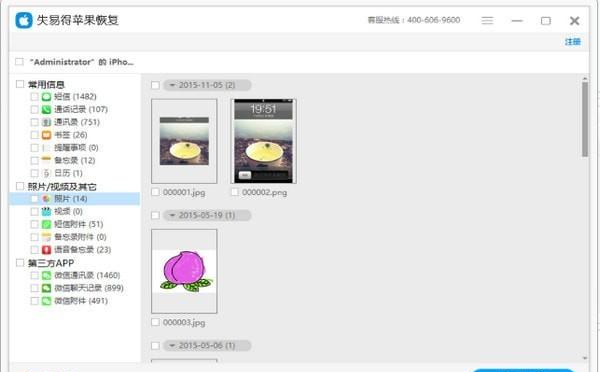Click the 备忘录附件 icon
600x372 pixels.
coord(46,237)
